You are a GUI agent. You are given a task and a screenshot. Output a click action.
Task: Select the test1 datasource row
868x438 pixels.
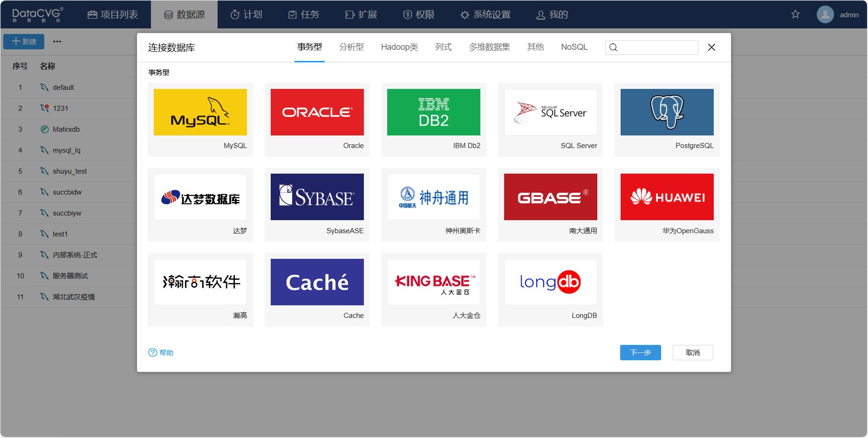[68, 234]
